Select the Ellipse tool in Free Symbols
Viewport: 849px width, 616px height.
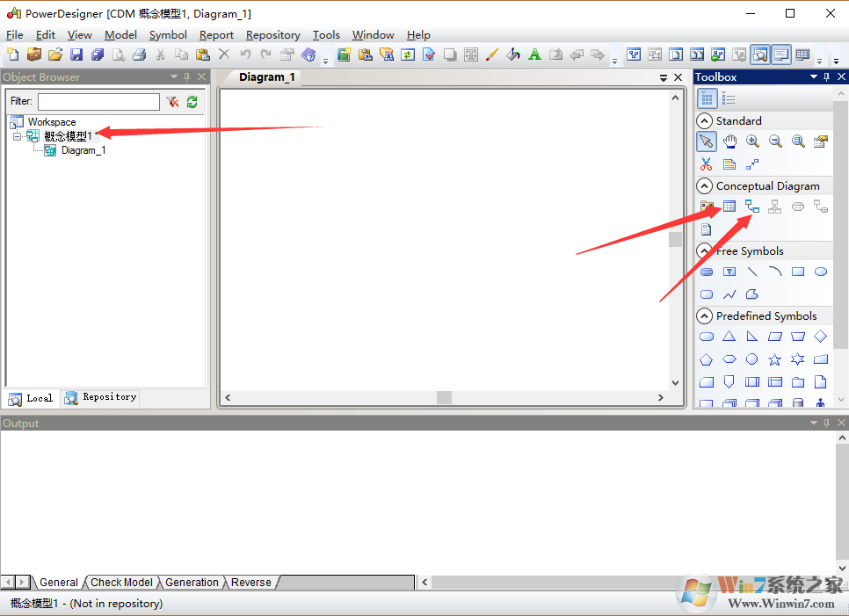820,272
